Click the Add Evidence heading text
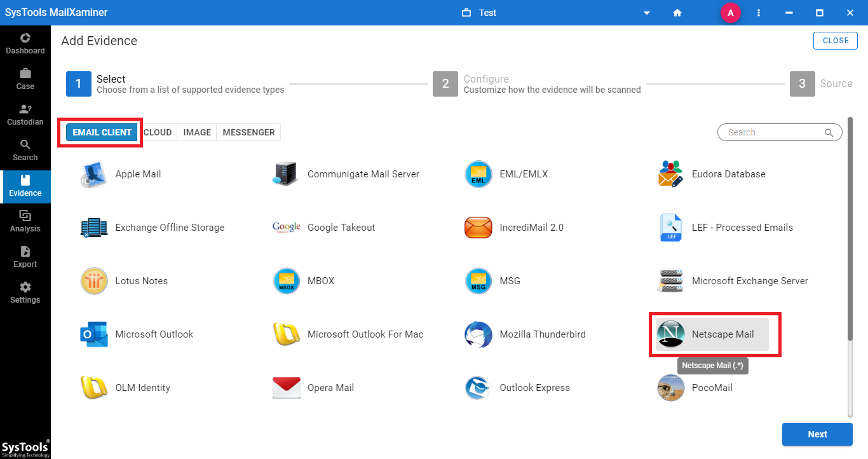Viewport: 868px width, 459px height. pyautogui.click(x=99, y=41)
